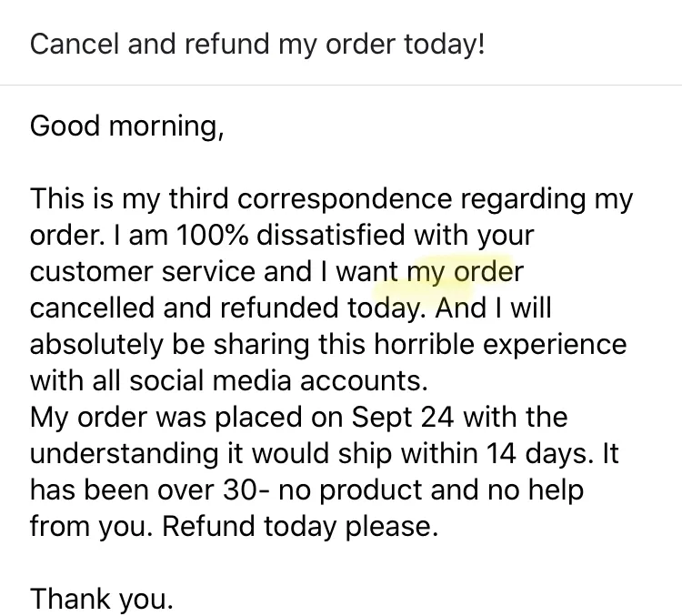The height and width of the screenshot is (616, 682).
Task: Click the subject line 'Cancel and refund my order today!'
Action: pyautogui.click(x=257, y=45)
